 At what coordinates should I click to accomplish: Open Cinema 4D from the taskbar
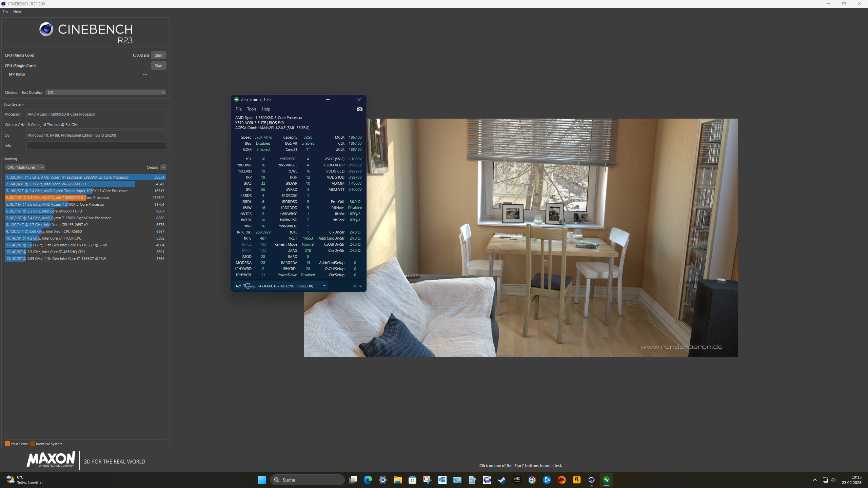[592, 480]
